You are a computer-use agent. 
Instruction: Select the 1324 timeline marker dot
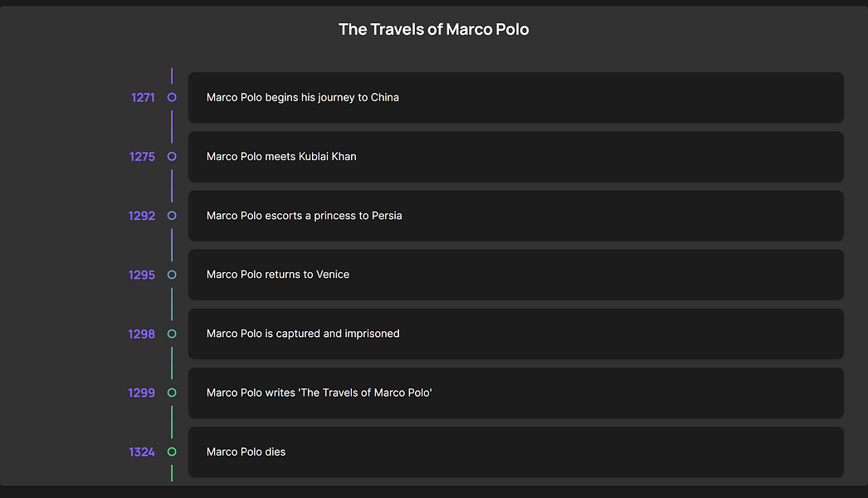click(x=172, y=452)
